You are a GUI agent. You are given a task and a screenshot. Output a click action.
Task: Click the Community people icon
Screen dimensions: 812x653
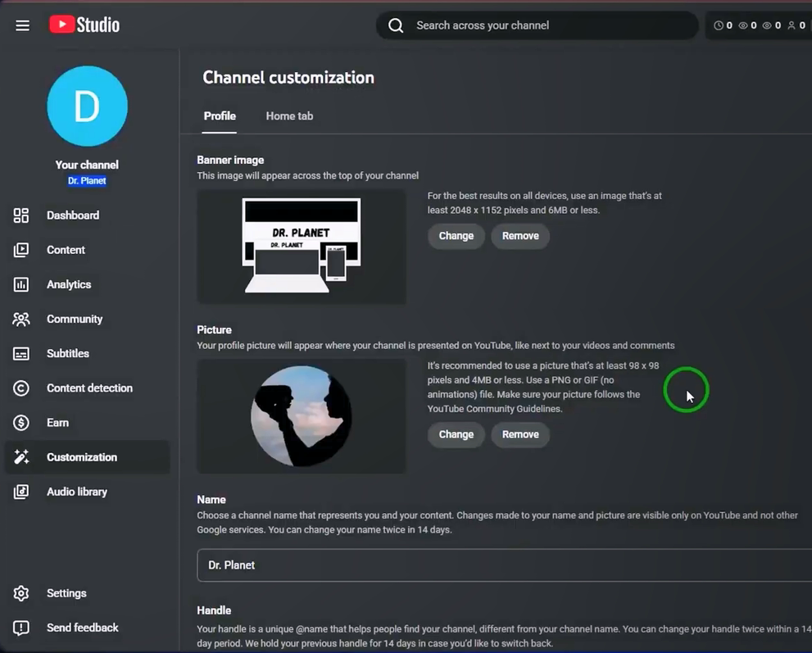coord(21,319)
